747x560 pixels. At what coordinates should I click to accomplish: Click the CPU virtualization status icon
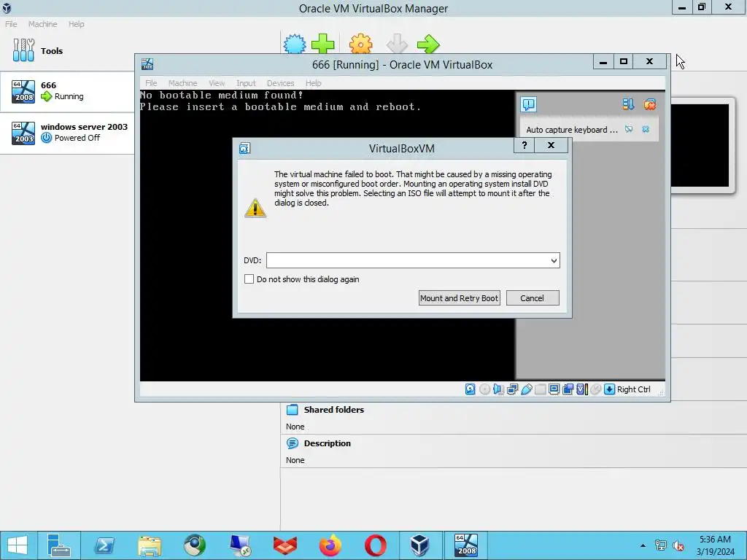(x=582, y=389)
